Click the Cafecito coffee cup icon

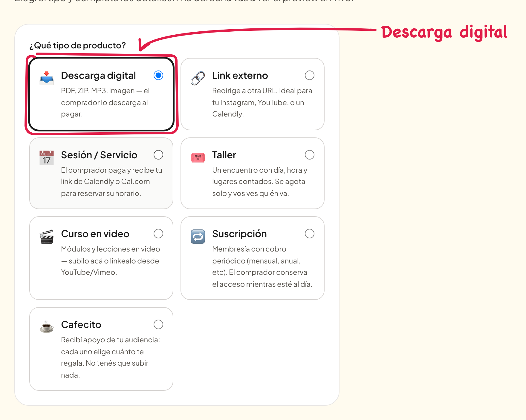(47, 327)
